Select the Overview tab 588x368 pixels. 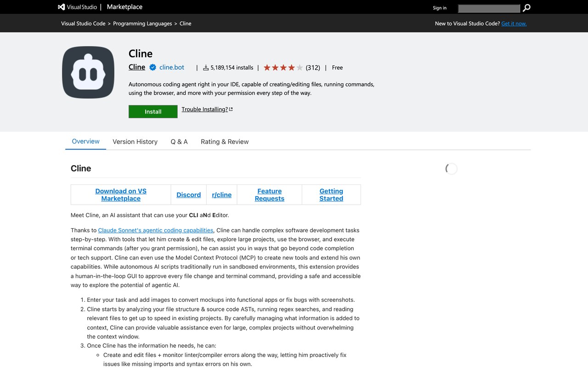click(x=85, y=141)
